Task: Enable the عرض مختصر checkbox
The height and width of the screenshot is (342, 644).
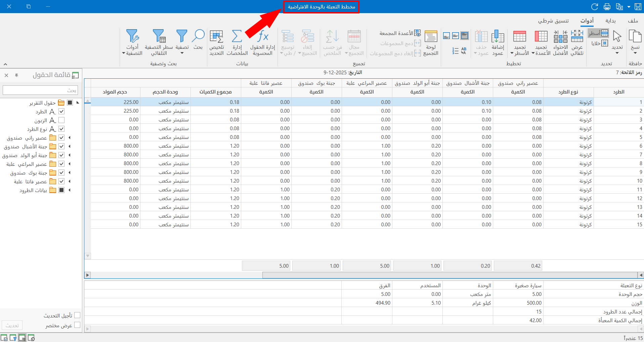Action: pos(77,325)
